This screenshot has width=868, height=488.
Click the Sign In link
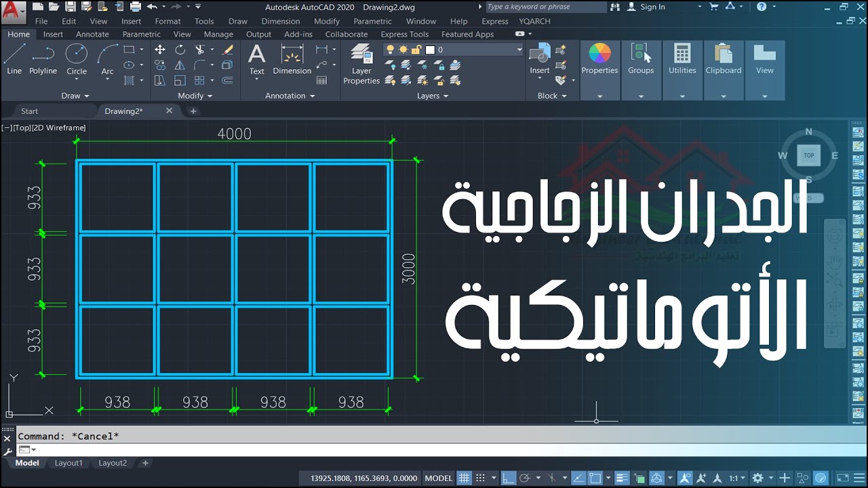tap(652, 7)
